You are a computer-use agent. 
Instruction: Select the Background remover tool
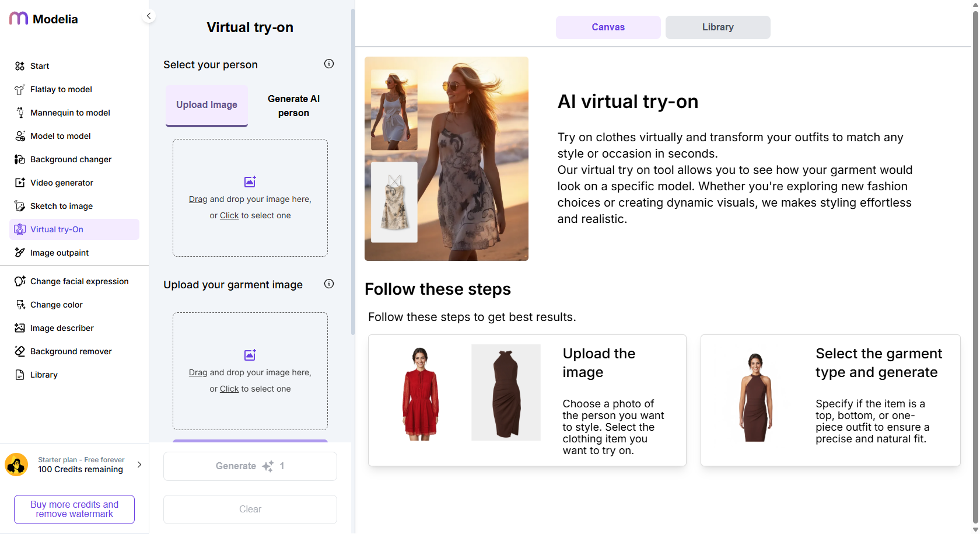71,351
